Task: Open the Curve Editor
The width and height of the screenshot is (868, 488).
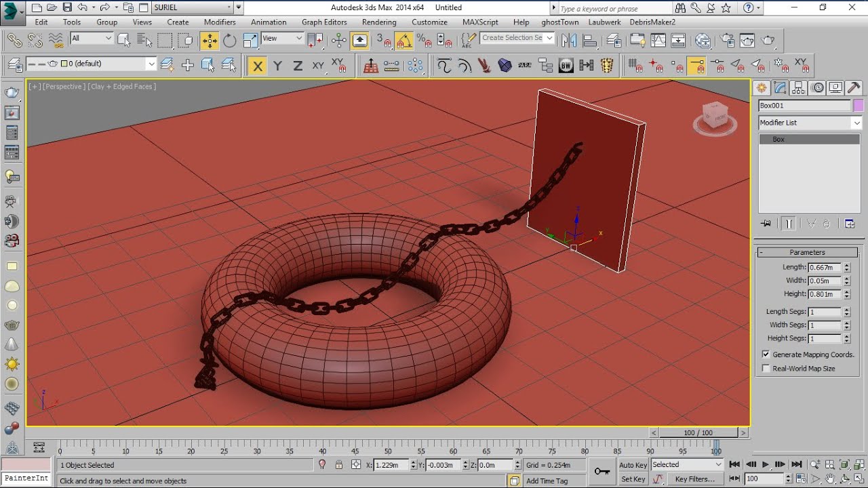Action: click(656, 40)
